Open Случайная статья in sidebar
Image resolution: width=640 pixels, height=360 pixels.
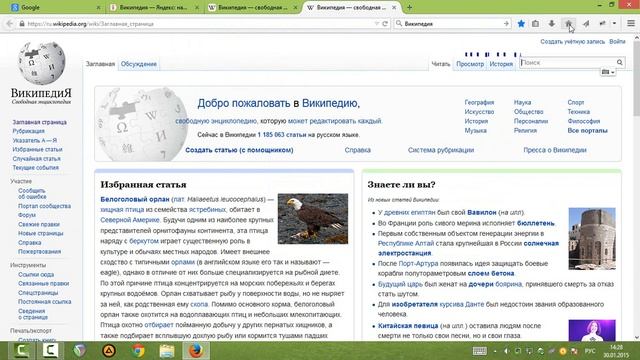click(36, 158)
